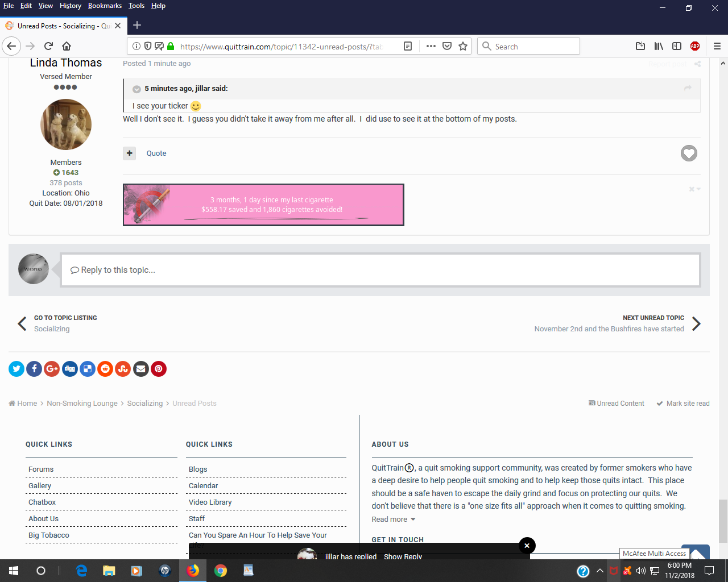Toggle multiquote plus button on post
Image resolution: width=728 pixels, height=582 pixels.
(x=130, y=153)
